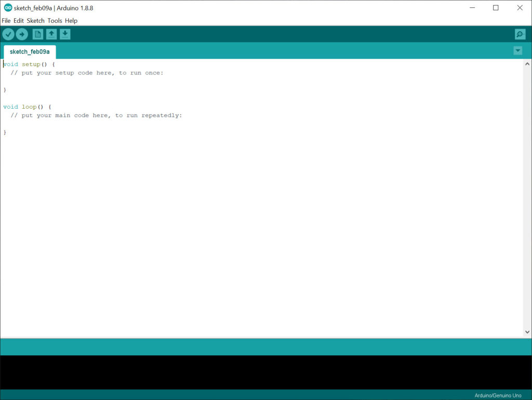Open the Serial Monitor magnifier icon
The image size is (532, 400).
(x=520, y=34)
